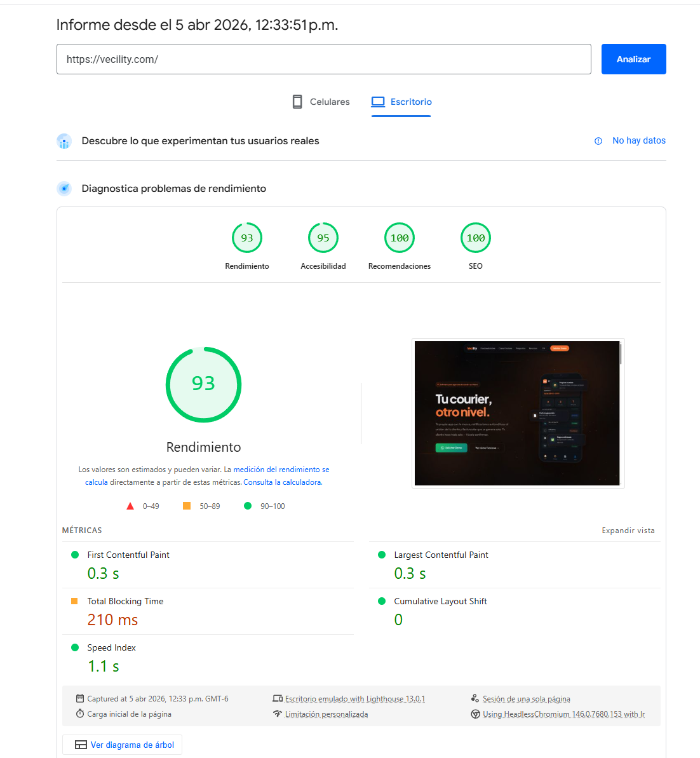Click the First Contentful Paint metric label
The width and height of the screenshot is (700, 758).
point(128,555)
